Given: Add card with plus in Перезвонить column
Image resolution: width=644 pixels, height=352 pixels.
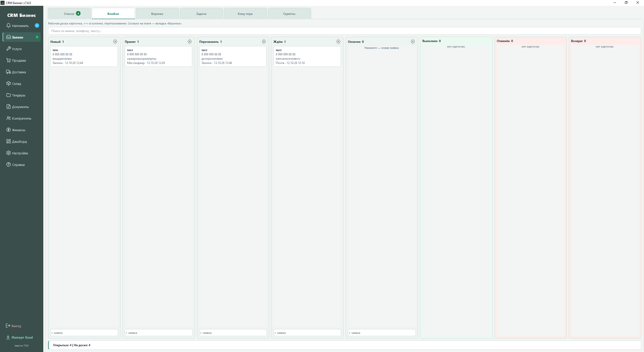Looking at the screenshot, I should (x=264, y=42).
